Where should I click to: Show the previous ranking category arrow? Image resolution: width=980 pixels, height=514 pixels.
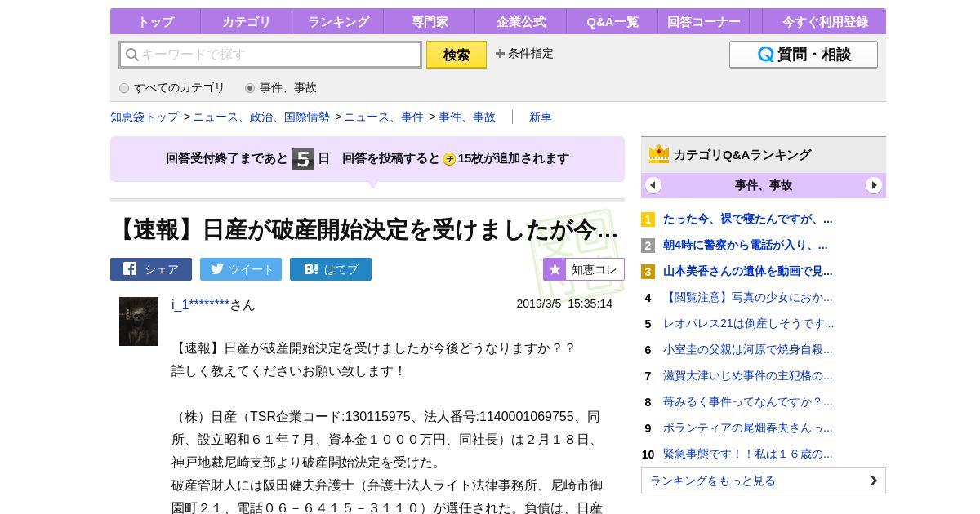click(653, 185)
